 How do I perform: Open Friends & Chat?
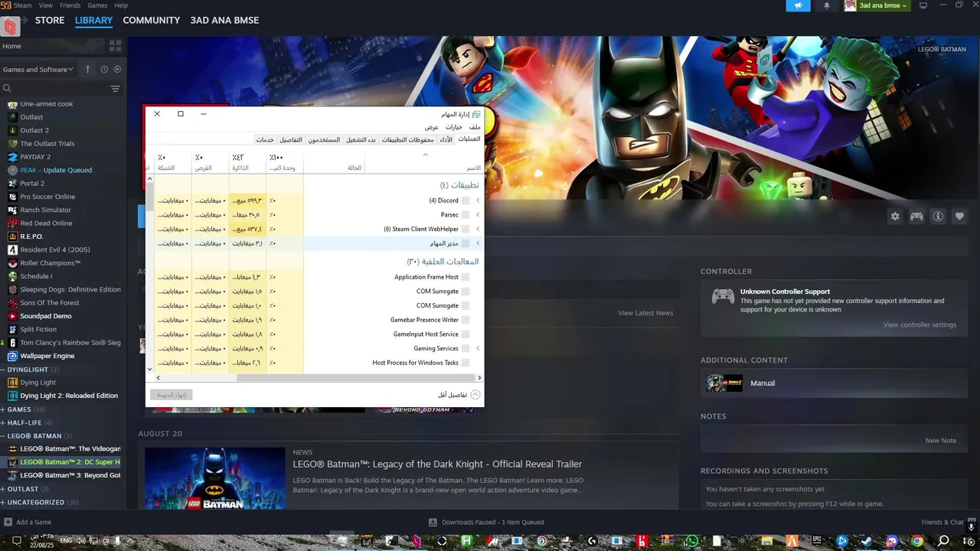pyautogui.click(x=942, y=522)
